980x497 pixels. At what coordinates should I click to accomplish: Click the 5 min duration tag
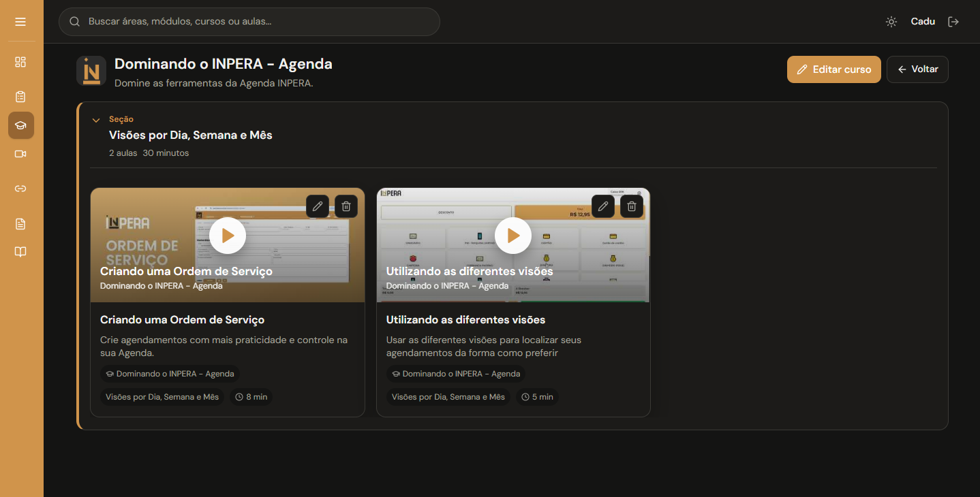point(537,397)
